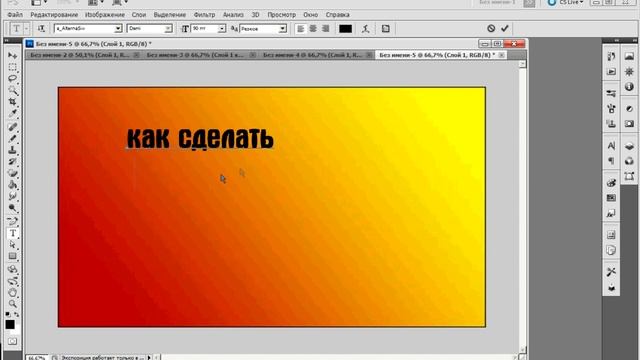Viewport: 640px width, 360px height.
Task: Select the 3D Object Rotate tool
Action: [13, 270]
